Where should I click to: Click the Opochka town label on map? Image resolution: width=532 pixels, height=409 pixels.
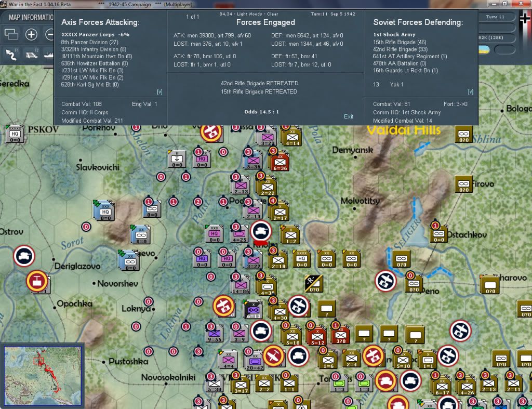click(x=74, y=304)
